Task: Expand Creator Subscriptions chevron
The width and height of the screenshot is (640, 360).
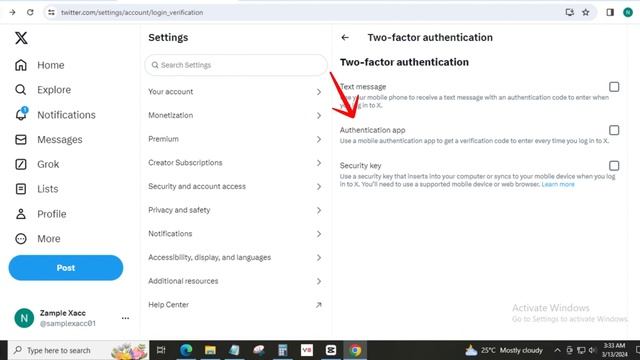Action: click(x=319, y=163)
